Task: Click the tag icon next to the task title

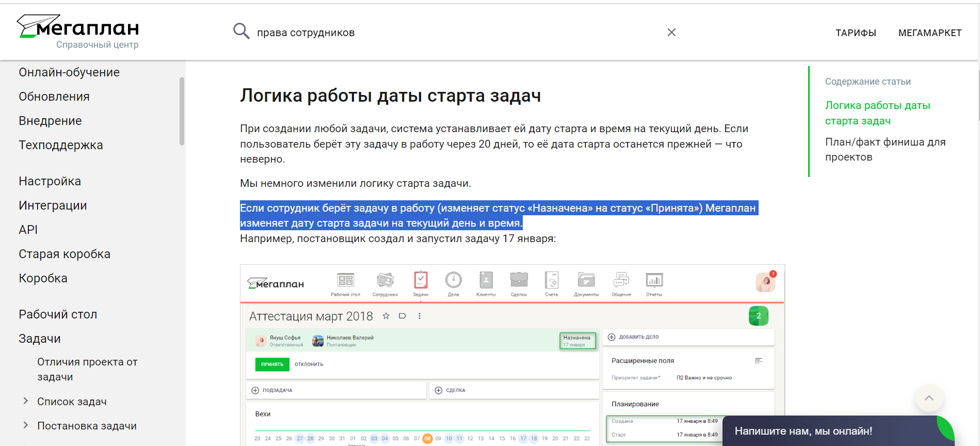Action: click(403, 316)
